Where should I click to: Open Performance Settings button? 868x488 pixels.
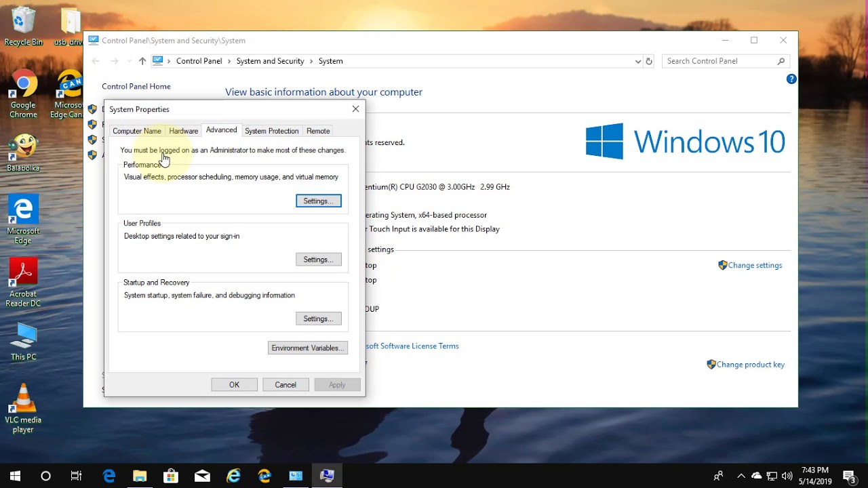pos(319,201)
